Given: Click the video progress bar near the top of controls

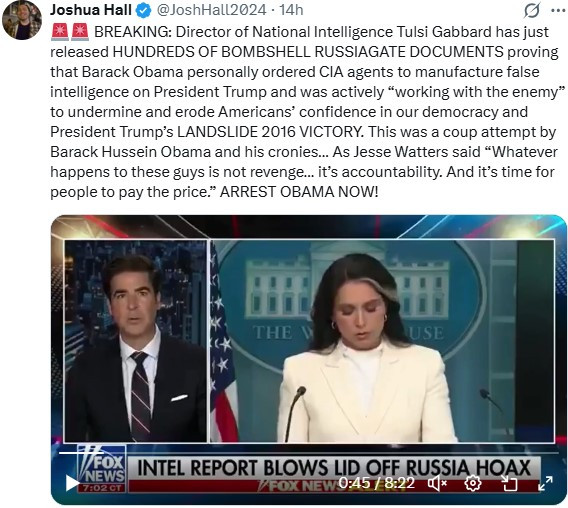Looking at the screenshot, I should 308,453.
